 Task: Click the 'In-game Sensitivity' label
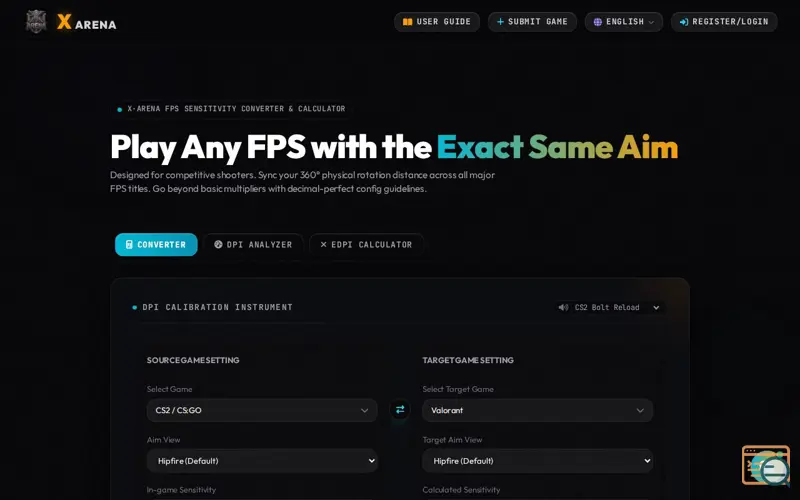click(181, 490)
